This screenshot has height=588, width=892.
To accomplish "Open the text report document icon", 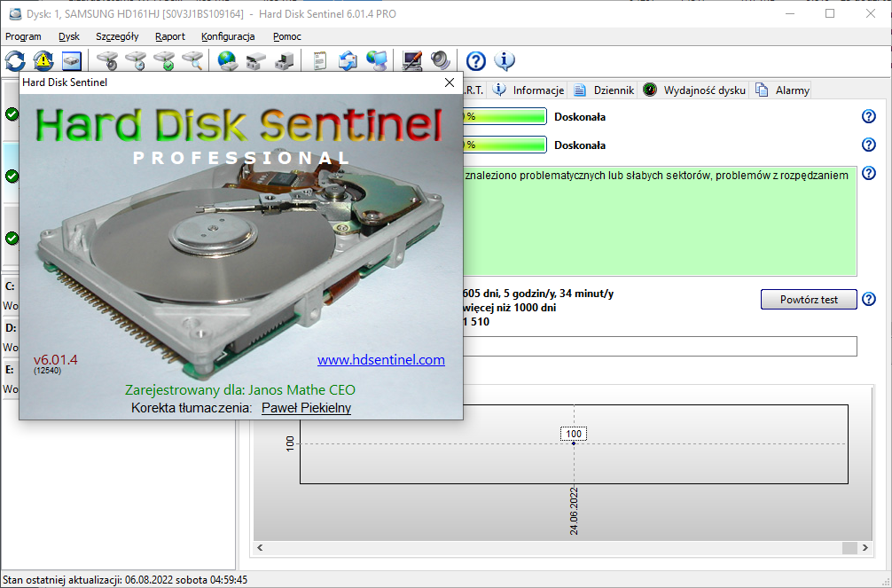I will [x=320, y=60].
